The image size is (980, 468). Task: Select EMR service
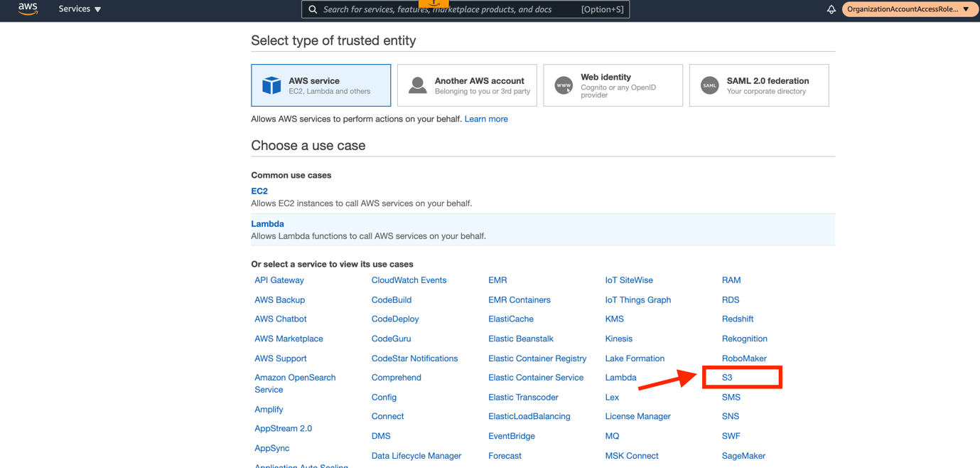[x=497, y=280]
